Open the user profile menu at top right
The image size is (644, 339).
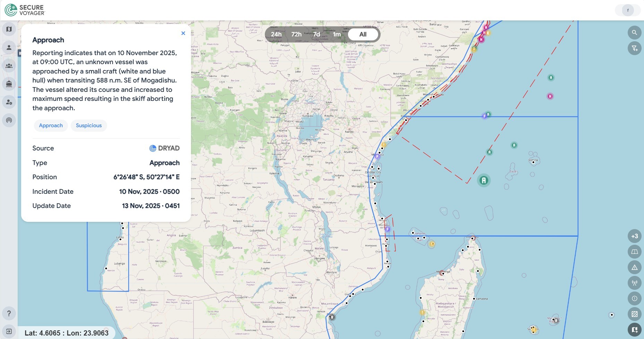click(x=627, y=10)
